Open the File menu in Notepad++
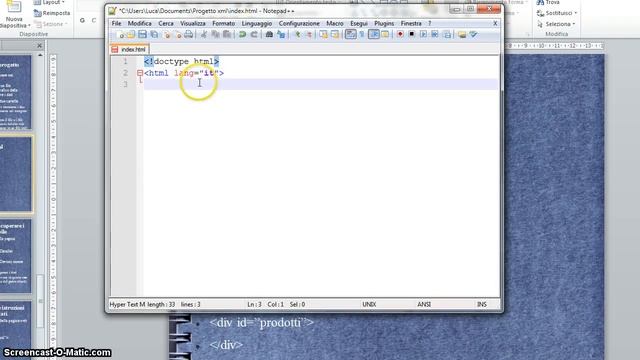 coord(116,24)
